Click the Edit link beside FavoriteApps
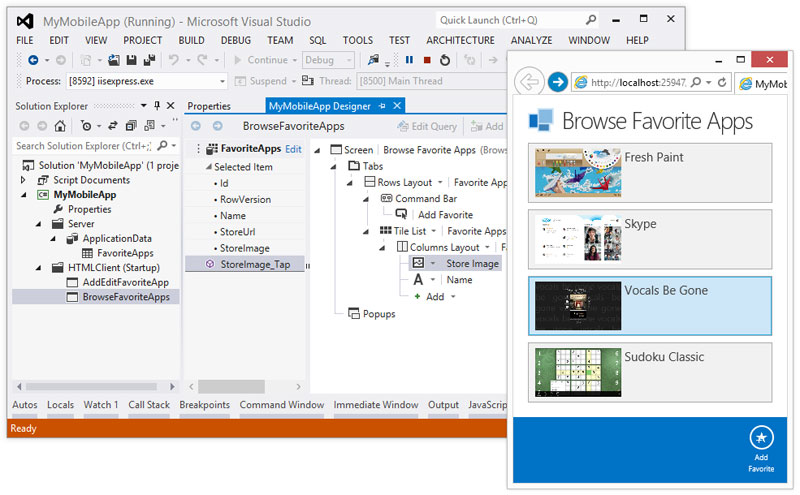The height and width of the screenshot is (495, 800). click(293, 149)
